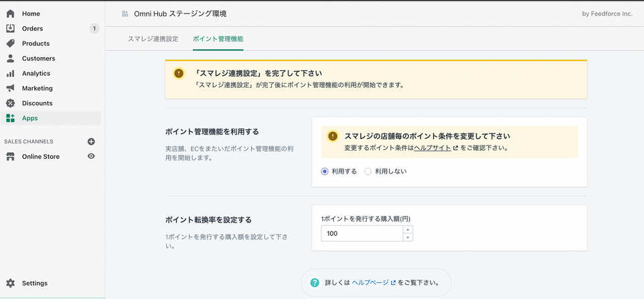Open Analytics via the bar chart icon
The image size is (644, 299).
coord(10,73)
